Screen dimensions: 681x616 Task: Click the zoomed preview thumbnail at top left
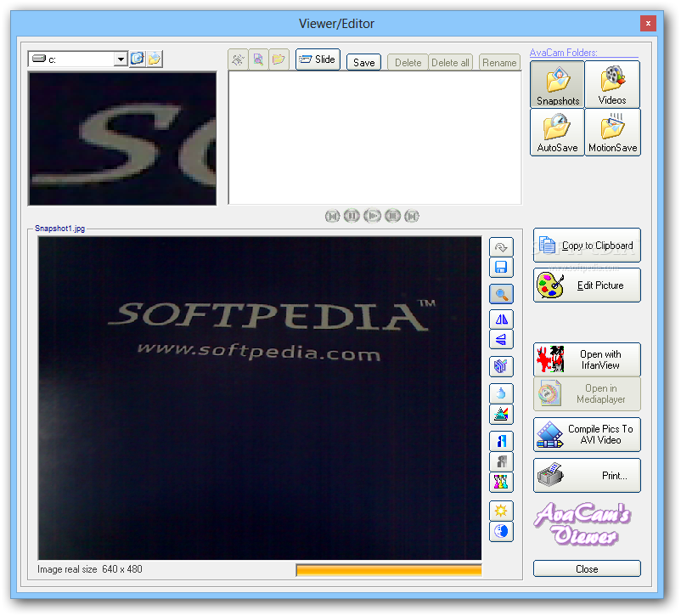pyautogui.click(x=122, y=138)
